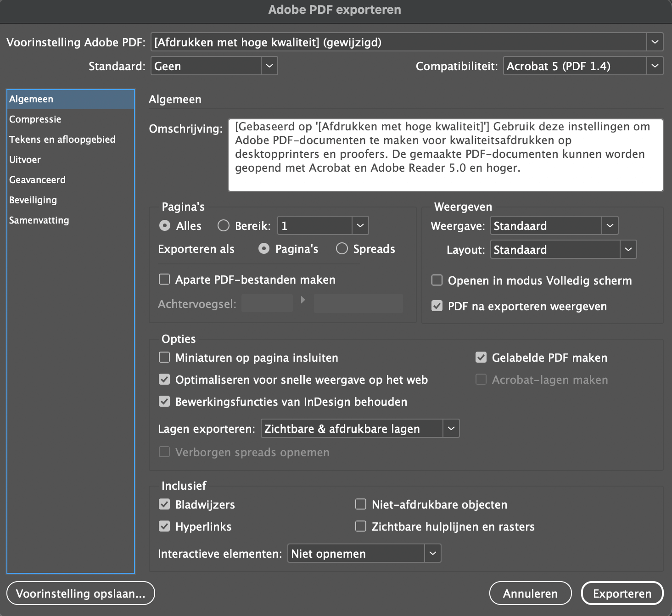Show the Samenvatting panel
Image resolution: width=672 pixels, height=616 pixels.
click(x=39, y=220)
